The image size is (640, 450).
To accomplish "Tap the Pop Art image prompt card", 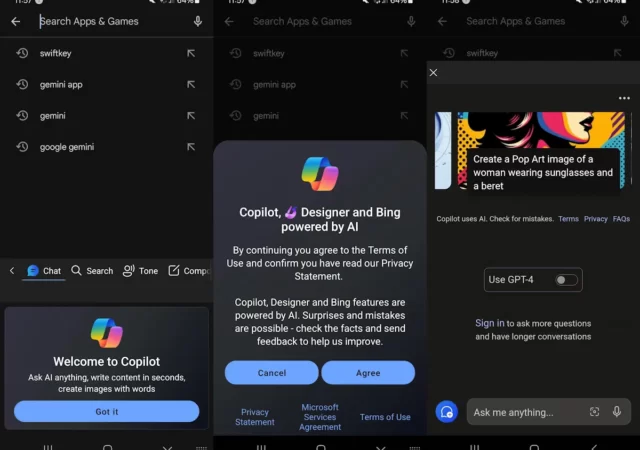I will [x=541, y=151].
